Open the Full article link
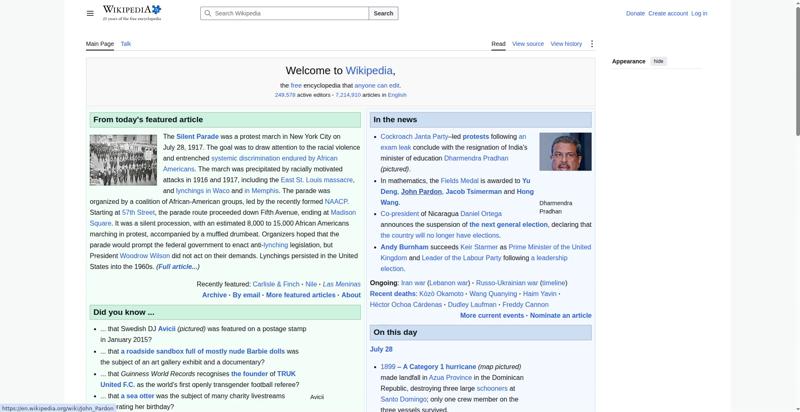The image size is (800, 412). (178, 267)
